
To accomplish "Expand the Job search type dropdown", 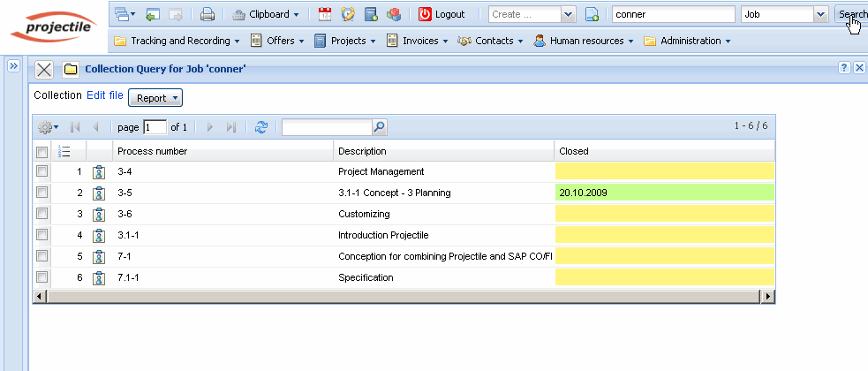I will pyautogui.click(x=819, y=14).
